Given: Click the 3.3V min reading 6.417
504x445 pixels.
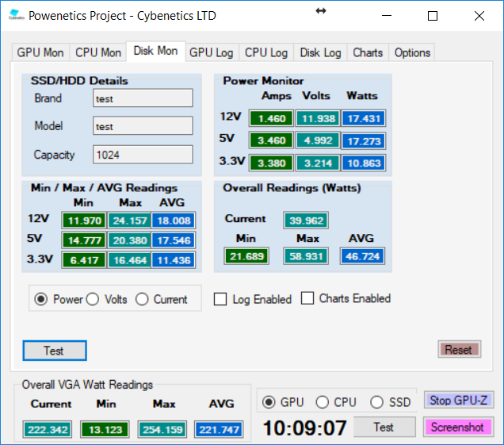Looking at the screenshot, I should tap(84, 260).
